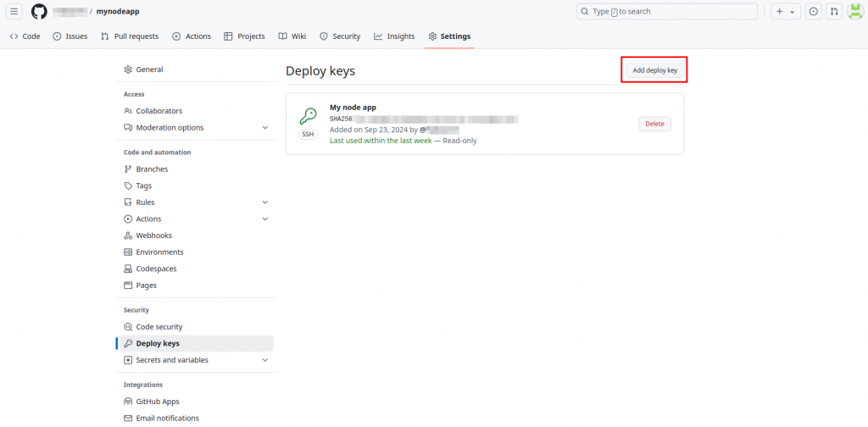Expand the Rules section in sidebar

pos(264,202)
